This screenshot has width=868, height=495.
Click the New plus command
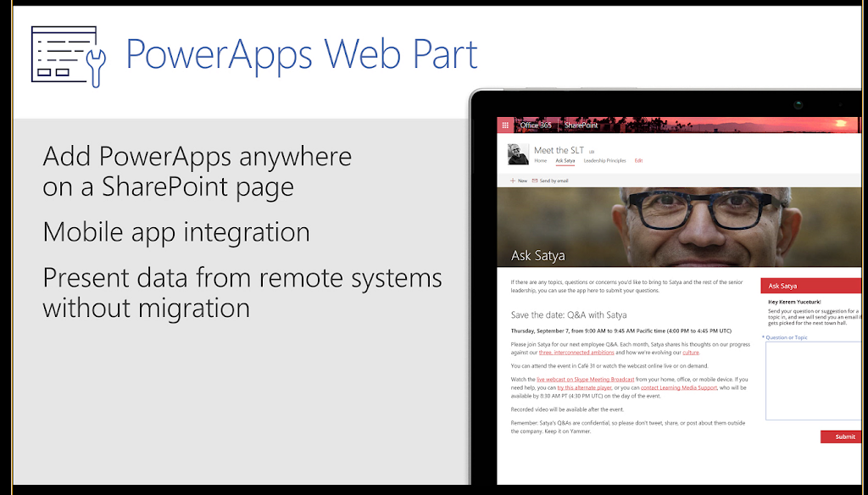click(519, 181)
